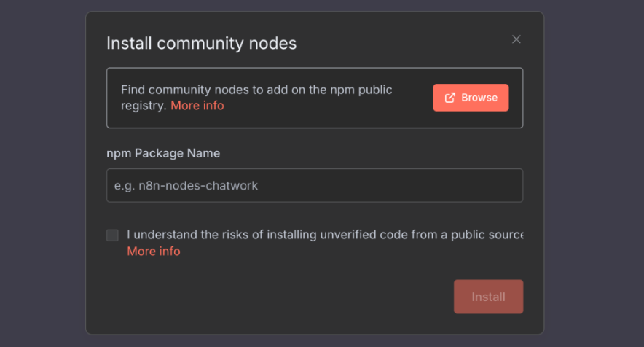Click the word 'Browse' in the orange button

pyautogui.click(x=479, y=98)
